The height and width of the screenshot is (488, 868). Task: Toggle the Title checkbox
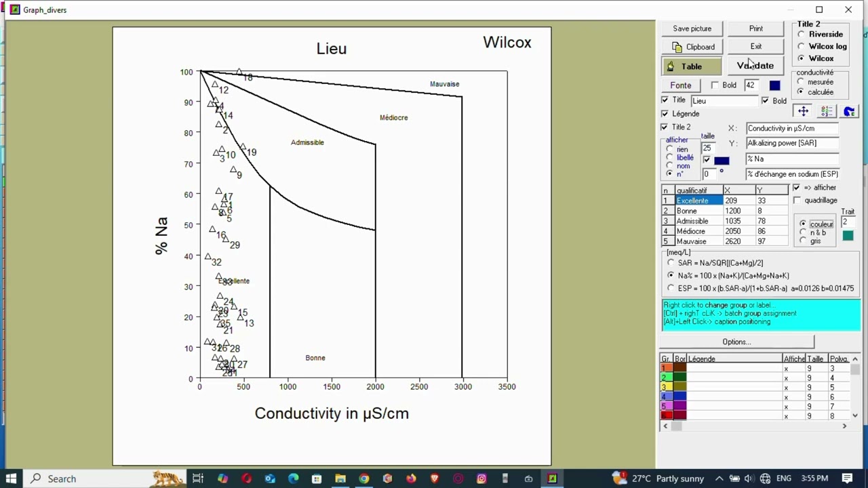point(665,100)
